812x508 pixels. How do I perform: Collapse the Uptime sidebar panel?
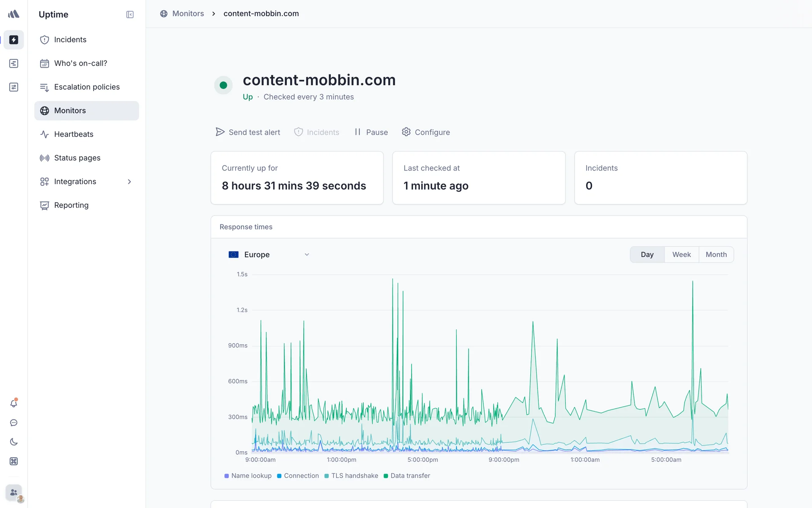[130, 14]
